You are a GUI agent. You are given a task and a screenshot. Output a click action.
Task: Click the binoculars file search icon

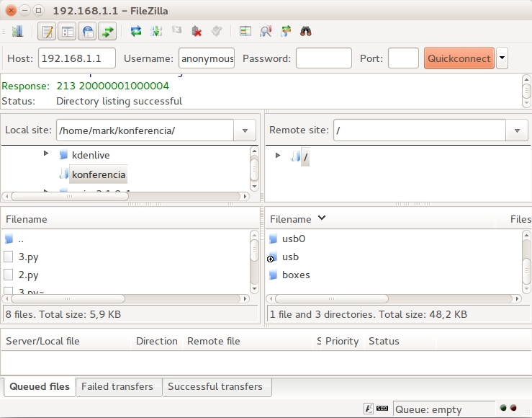306,32
